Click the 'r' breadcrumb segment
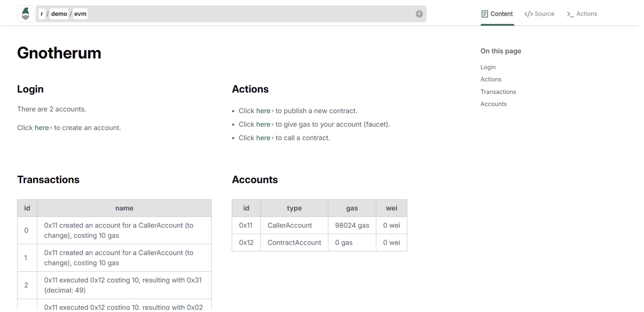The image size is (644, 312). (x=42, y=14)
